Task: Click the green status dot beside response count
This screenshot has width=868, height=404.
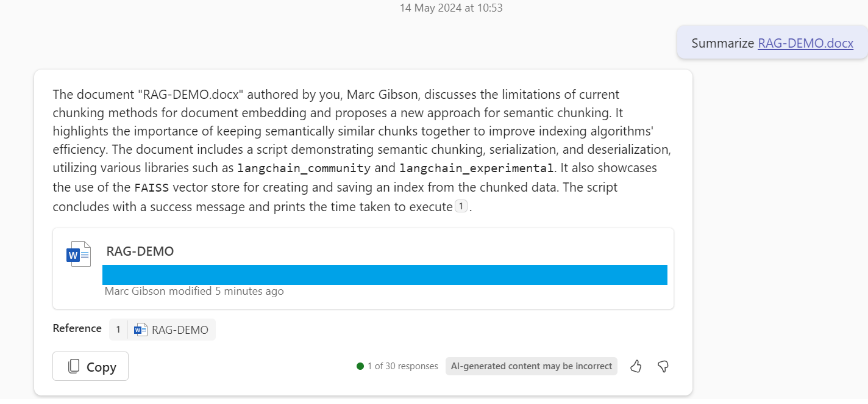Action: 360,366
